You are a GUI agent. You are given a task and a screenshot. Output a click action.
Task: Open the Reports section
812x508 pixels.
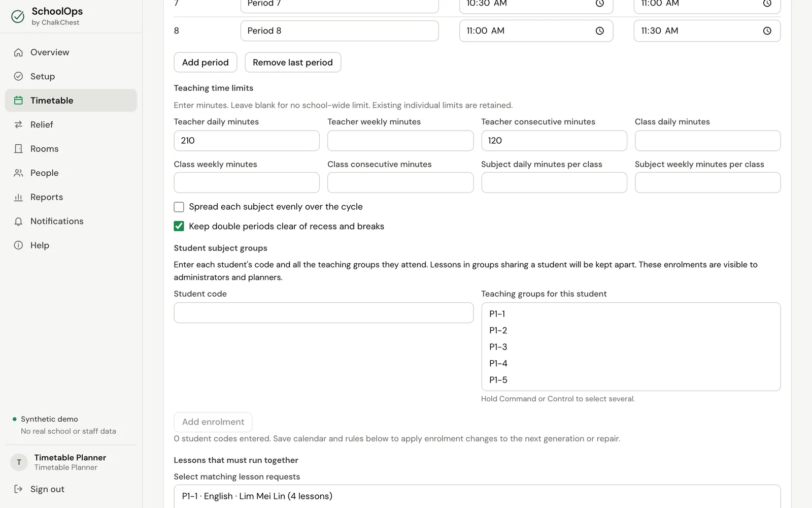[71, 197]
